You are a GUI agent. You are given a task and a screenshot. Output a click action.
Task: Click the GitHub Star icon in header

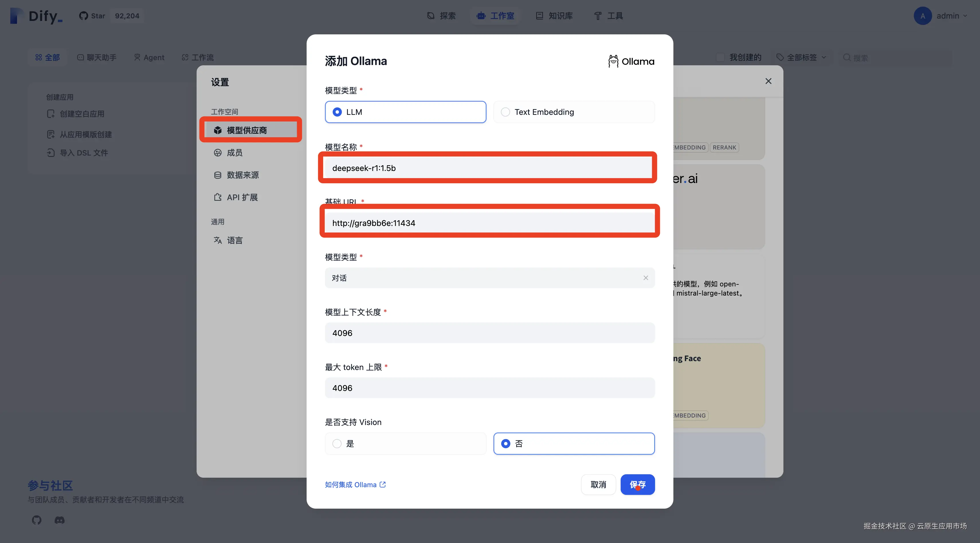point(83,16)
